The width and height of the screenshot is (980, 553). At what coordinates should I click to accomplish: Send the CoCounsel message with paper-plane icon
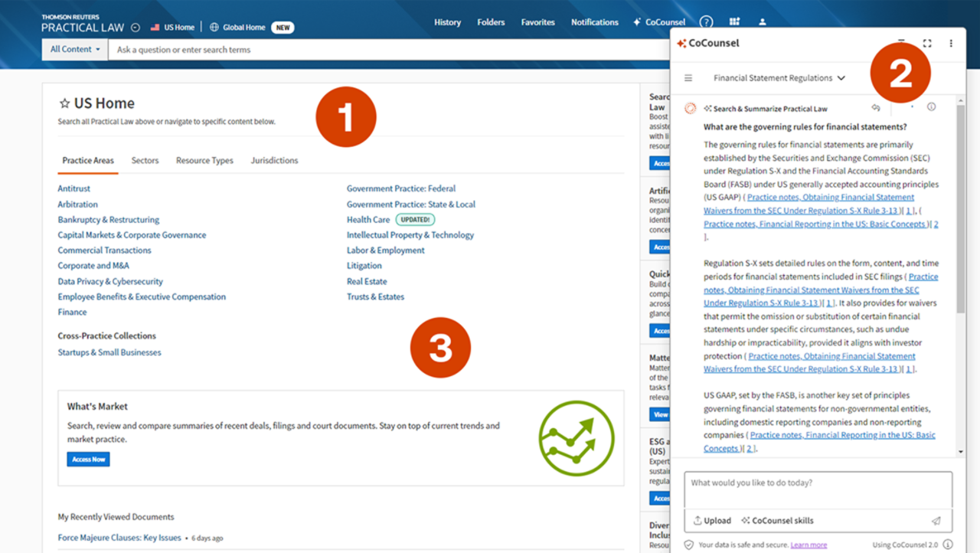pos(936,521)
